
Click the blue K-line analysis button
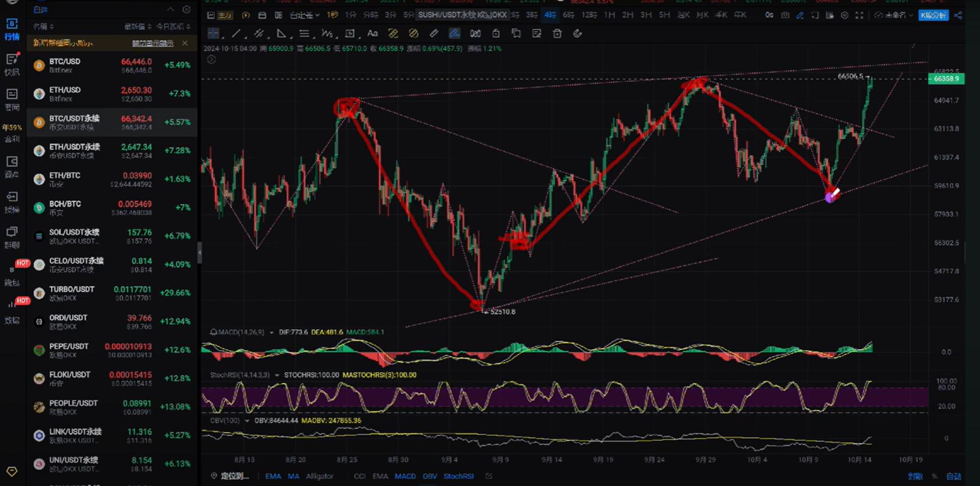click(x=933, y=15)
